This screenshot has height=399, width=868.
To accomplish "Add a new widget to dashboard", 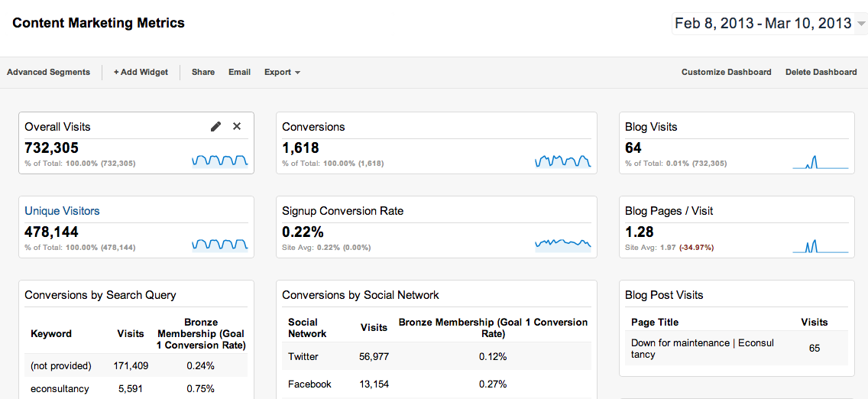I will point(141,72).
